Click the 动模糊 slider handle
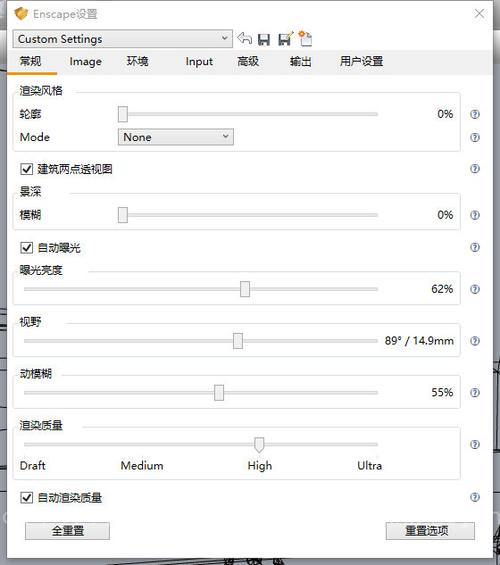 [219, 393]
